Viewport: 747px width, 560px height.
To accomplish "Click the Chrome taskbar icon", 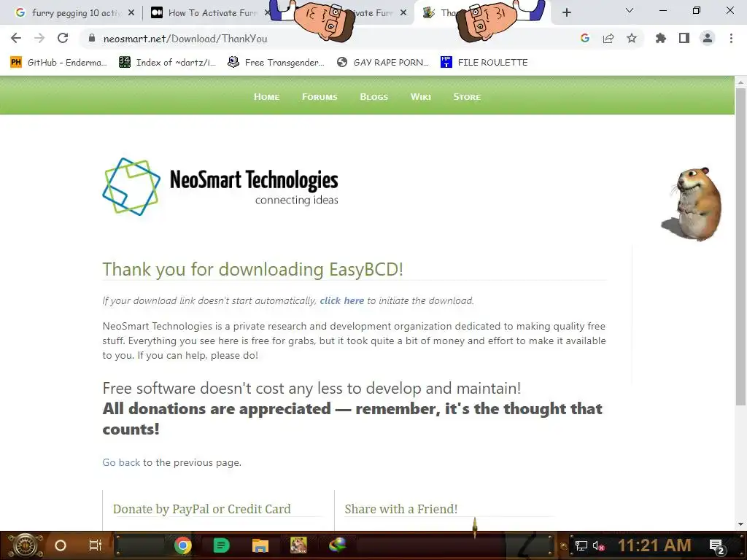I will 183,545.
